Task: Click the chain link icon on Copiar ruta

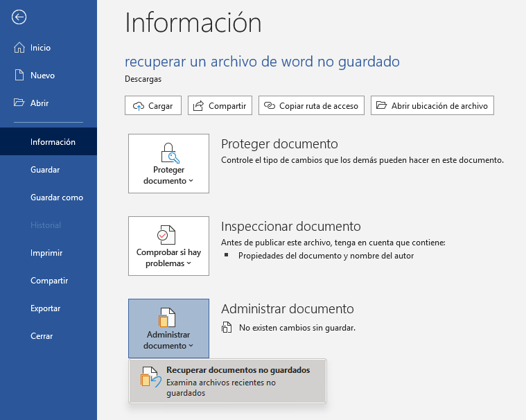Action: [270, 105]
